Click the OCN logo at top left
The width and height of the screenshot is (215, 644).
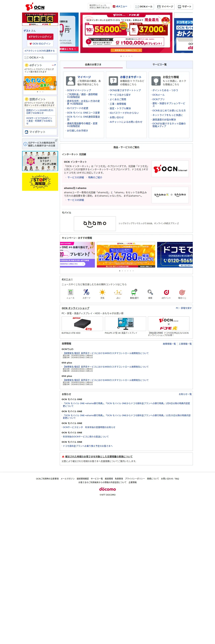pyautogui.click(x=35, y=7)
